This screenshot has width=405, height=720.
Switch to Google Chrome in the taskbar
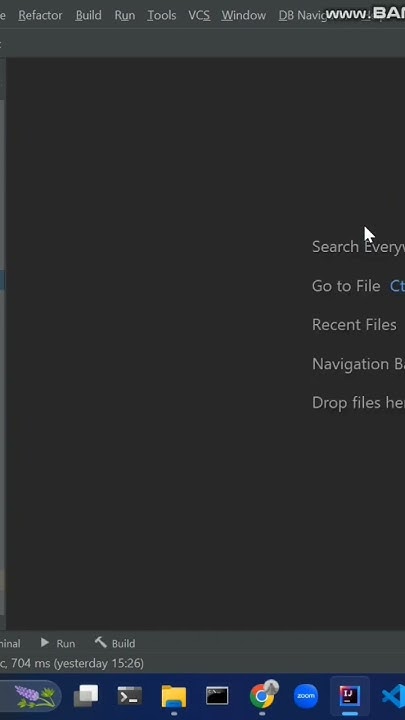(x=262, y=696)
